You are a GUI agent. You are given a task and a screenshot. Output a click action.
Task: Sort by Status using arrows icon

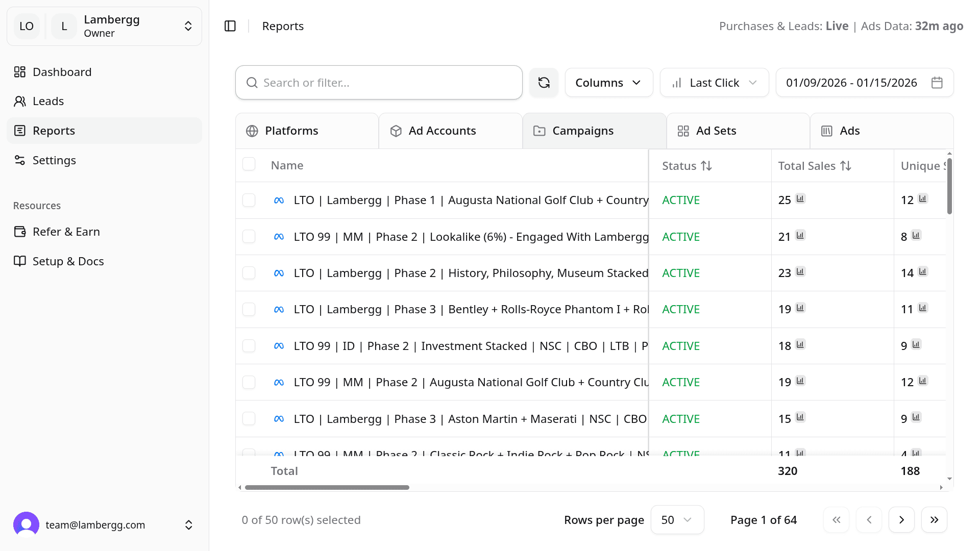706,166
